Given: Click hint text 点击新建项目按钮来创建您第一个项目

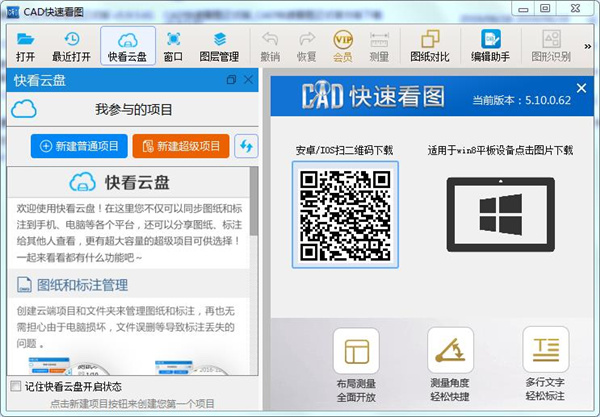Looking at the screenshot, I should pos(132,404).
